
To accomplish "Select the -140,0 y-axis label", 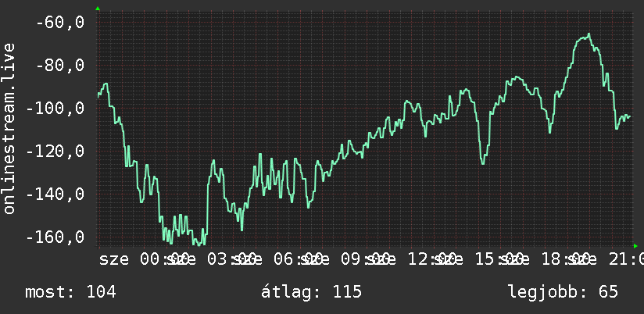I will coord(55,194).
